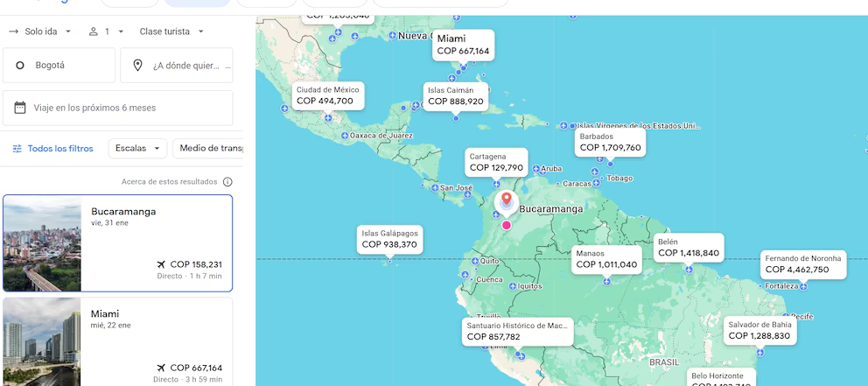Click the airport icon beside Nueva O label

[x=393, y=35]
